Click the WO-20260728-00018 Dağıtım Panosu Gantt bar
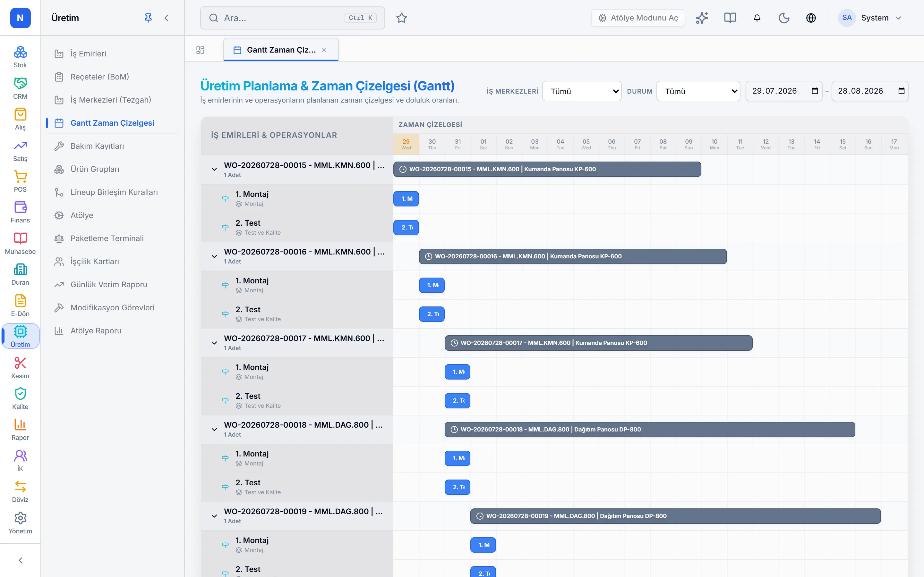This screenshot has width=924, height=577. coord(649,430)
